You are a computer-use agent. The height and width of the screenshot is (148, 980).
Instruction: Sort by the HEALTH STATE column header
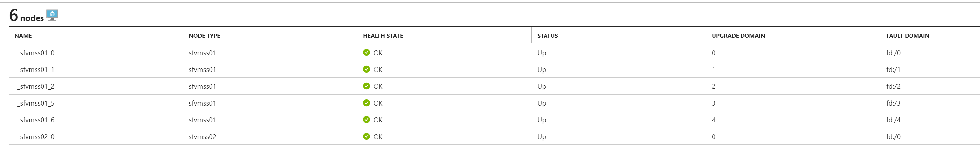click(383, 36)
